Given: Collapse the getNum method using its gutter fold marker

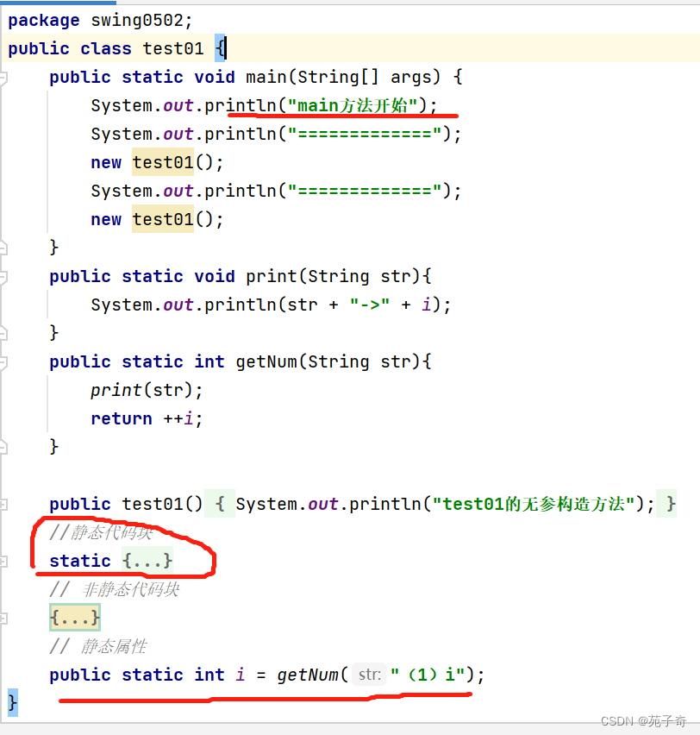Looking at the screenshot, I should 3,362.
